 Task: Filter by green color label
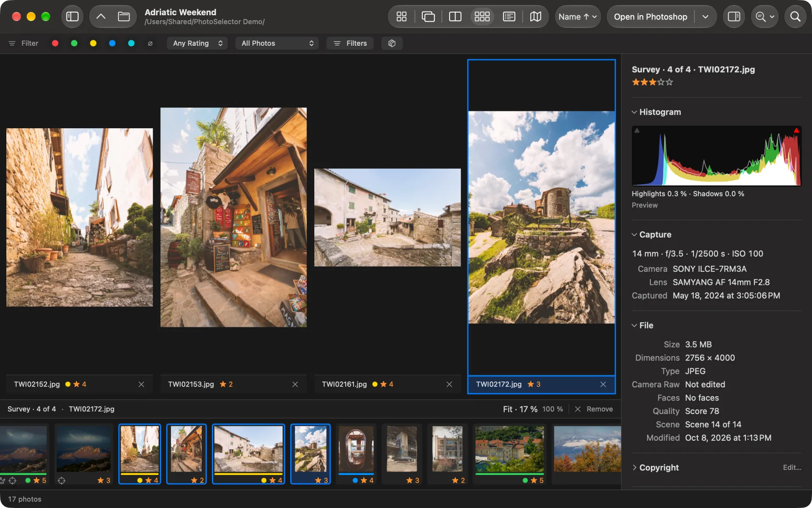pyautogui.click(x=74, y=43)
